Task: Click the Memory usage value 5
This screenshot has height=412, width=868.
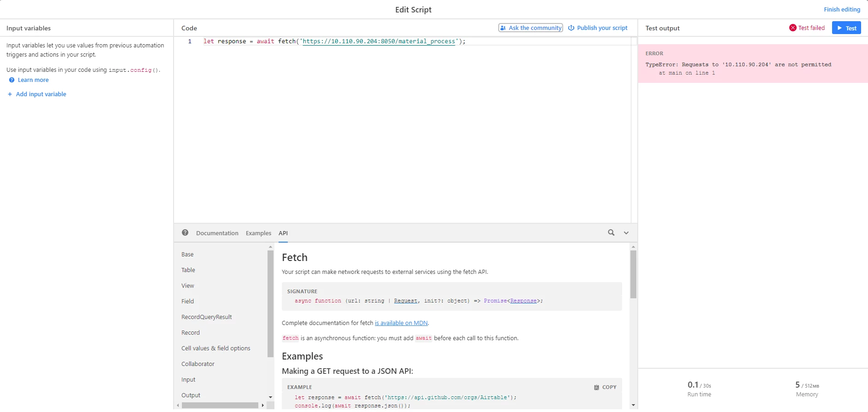Action: click(798, 385)
